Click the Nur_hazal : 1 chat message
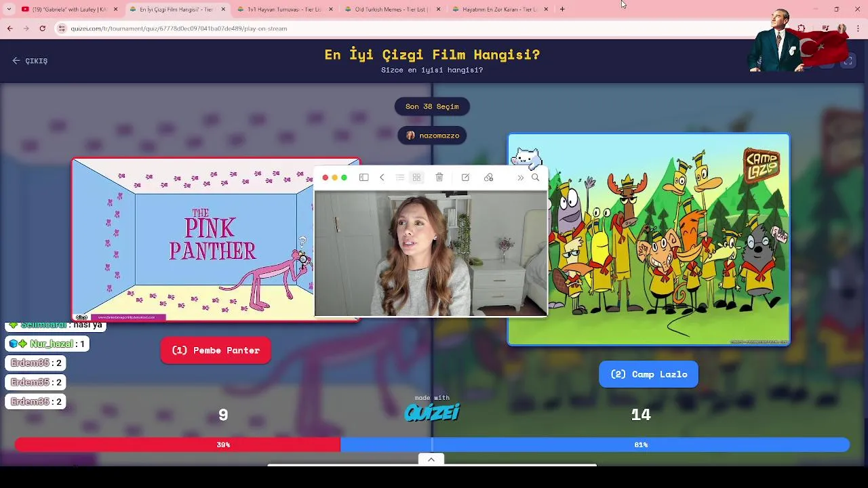The image size is (868, 488). 47,344
